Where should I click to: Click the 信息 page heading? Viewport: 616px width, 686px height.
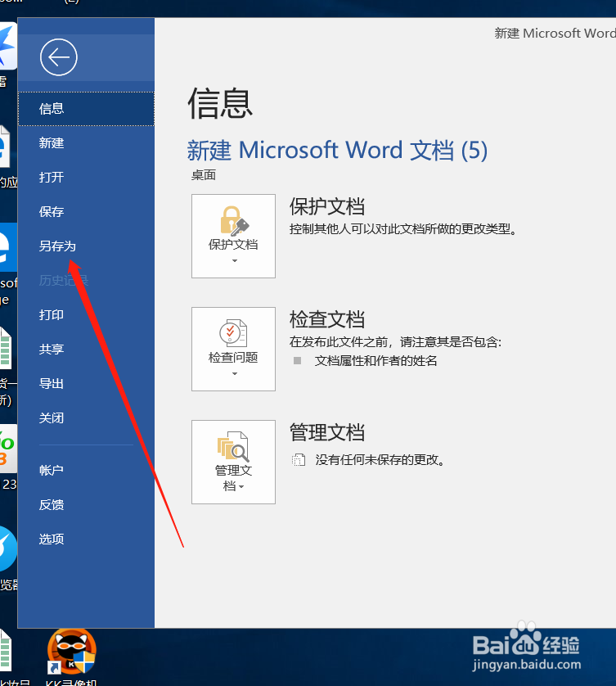220,103
